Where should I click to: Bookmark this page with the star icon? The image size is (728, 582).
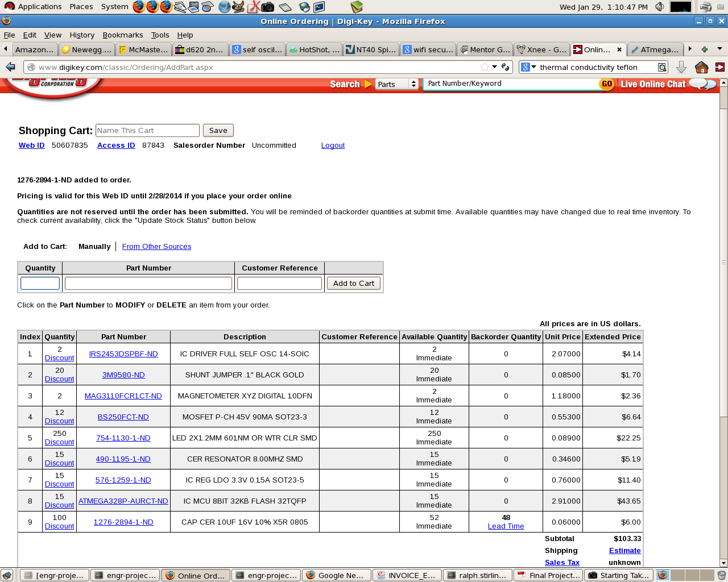tap(484, 67)
